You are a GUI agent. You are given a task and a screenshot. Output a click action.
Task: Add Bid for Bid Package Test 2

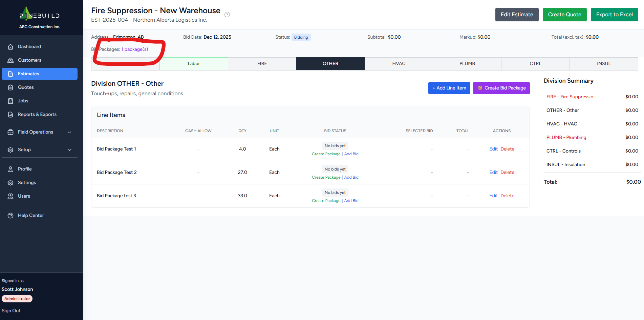[351, 177]
